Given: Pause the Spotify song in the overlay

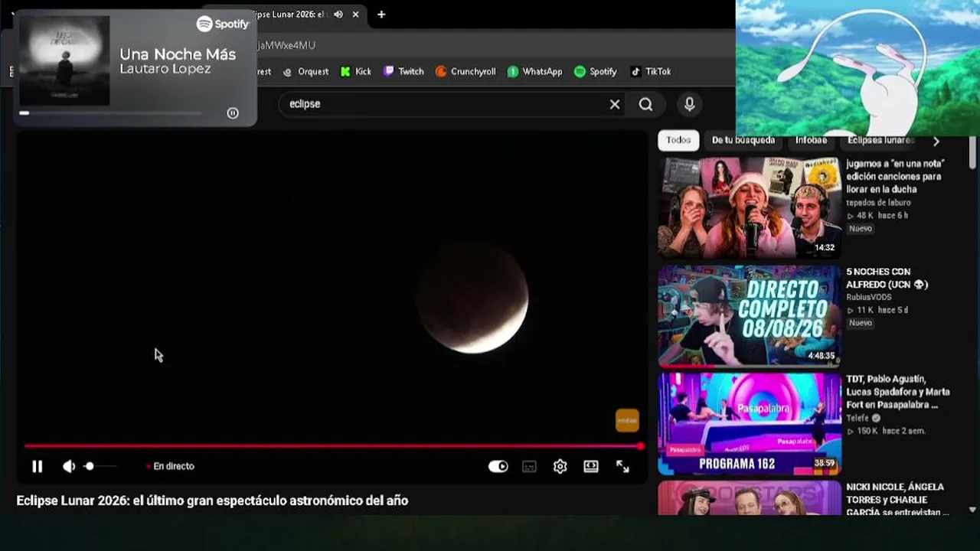Looking at the screenshot, I should [233, 113].
